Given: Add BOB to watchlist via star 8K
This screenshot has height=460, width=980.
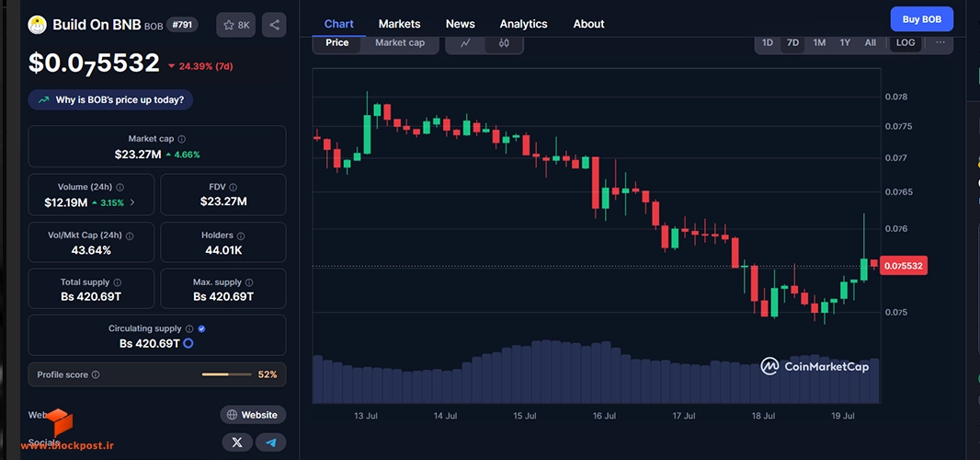Looking at the screenshot, I should [x=236, y=25].
